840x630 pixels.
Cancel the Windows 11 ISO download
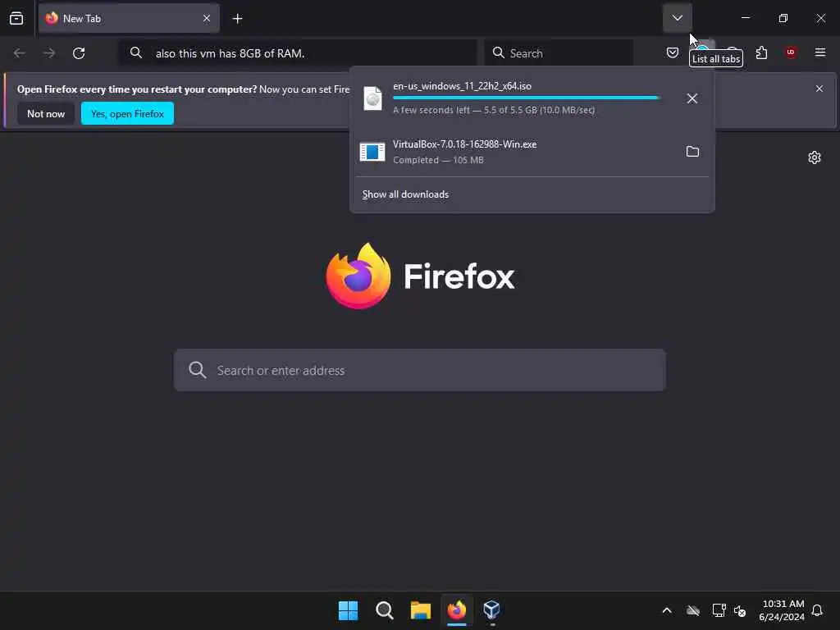click(x=692, y=98)
